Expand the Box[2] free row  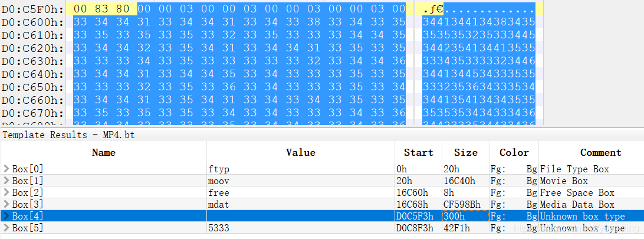[6, 192]
